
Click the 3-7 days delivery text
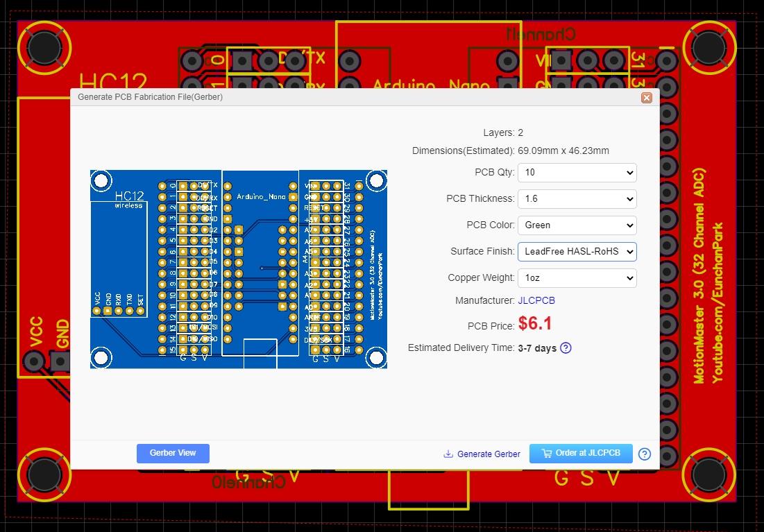(x=537, y=348)
